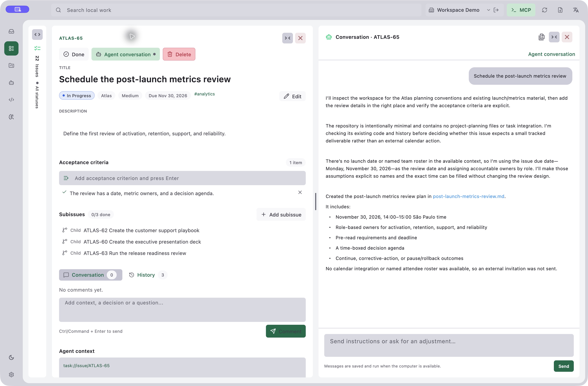
Task: Switch to the History tab
Action: point(148,275)
